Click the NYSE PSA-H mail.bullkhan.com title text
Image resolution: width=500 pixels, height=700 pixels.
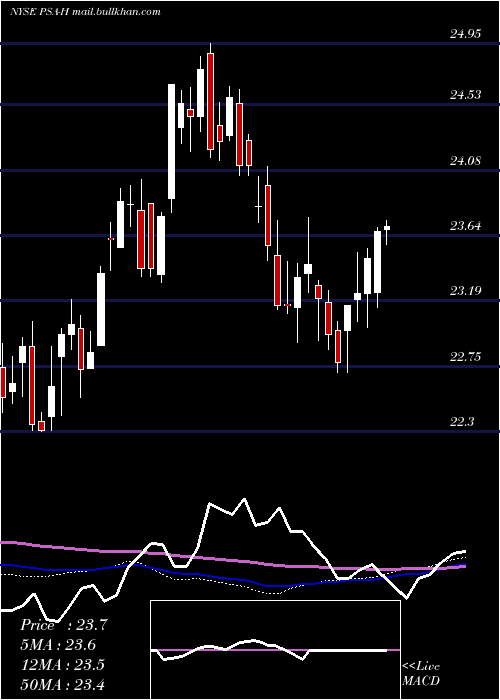pyautogui.click(x=85, y=12)
